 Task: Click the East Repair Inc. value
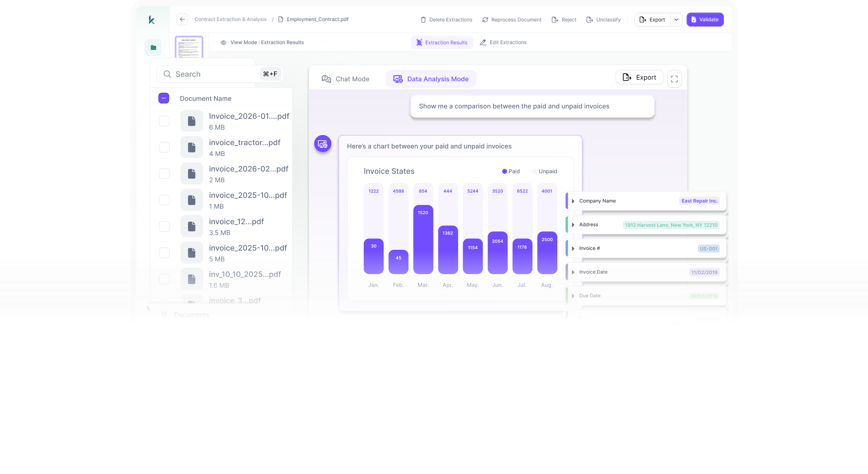699,201
